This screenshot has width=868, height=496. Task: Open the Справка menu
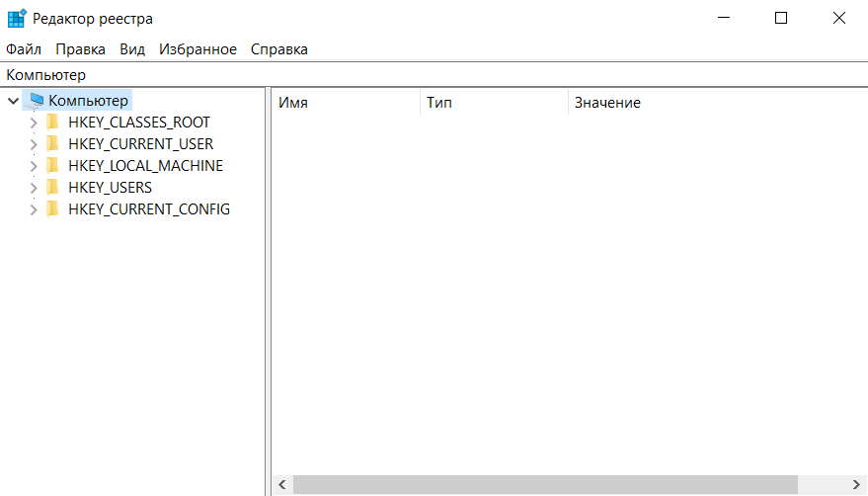pyautogui.click(x=278, y=49)
